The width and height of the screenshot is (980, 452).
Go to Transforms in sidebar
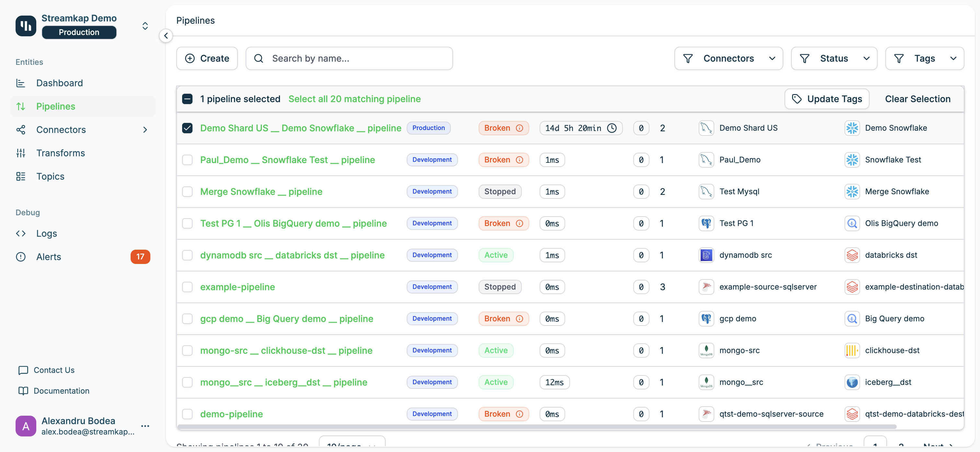click(x=61, y=153)
